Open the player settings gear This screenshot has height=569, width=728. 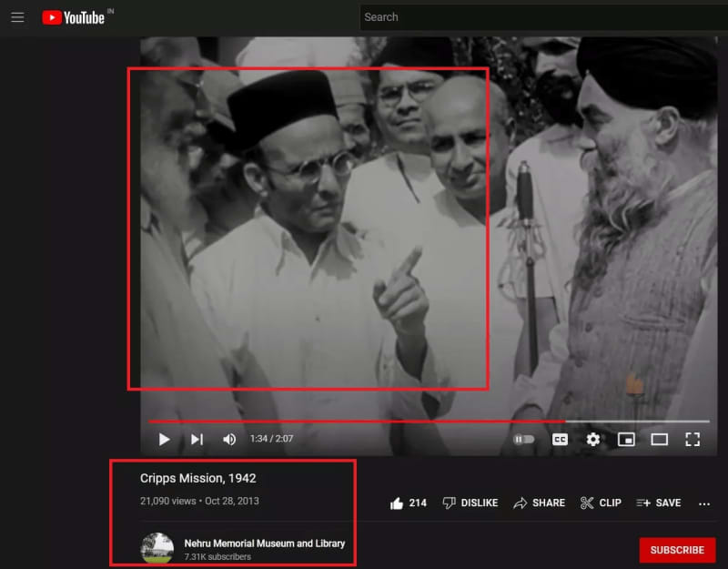pyautogui.click(x=593, y=439)
